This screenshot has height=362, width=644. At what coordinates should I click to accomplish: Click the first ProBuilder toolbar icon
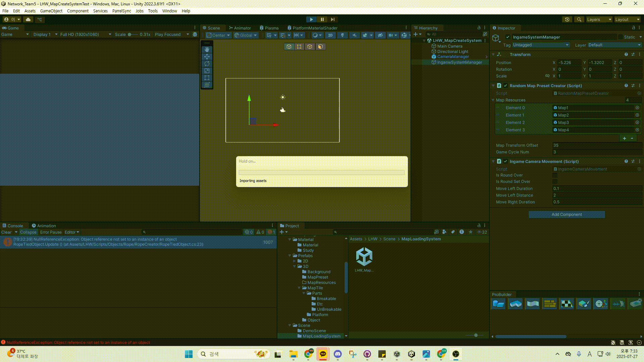tap(498, 304)
